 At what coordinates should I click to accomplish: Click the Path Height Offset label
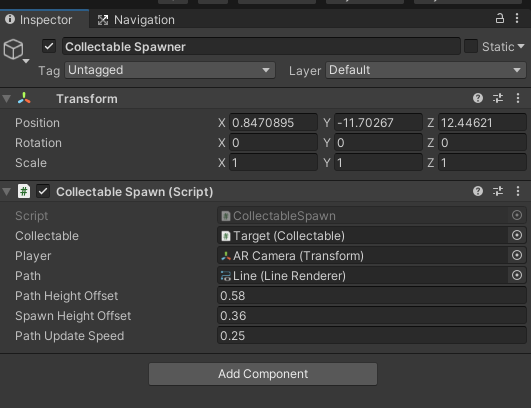(66, 296)
